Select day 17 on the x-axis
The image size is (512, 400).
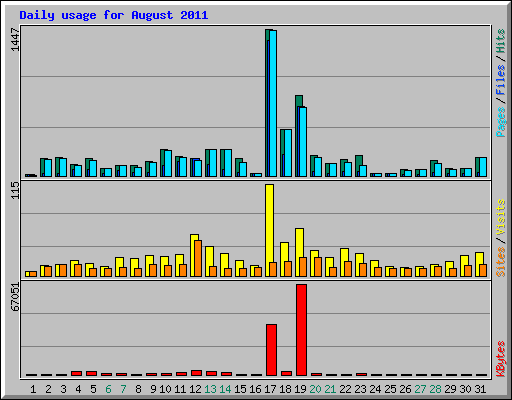[x=270, y=389]
